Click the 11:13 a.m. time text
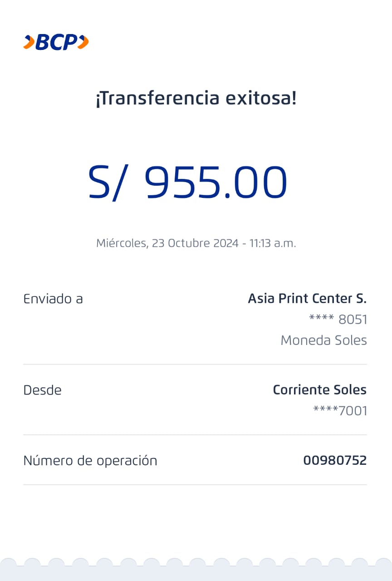 coord(273,243)
